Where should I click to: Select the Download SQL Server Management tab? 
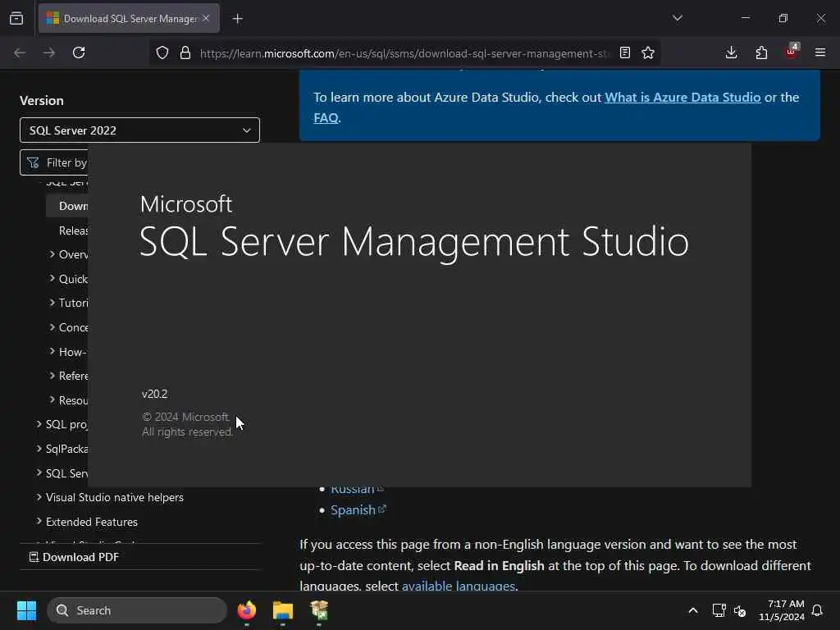coord(129,18)
